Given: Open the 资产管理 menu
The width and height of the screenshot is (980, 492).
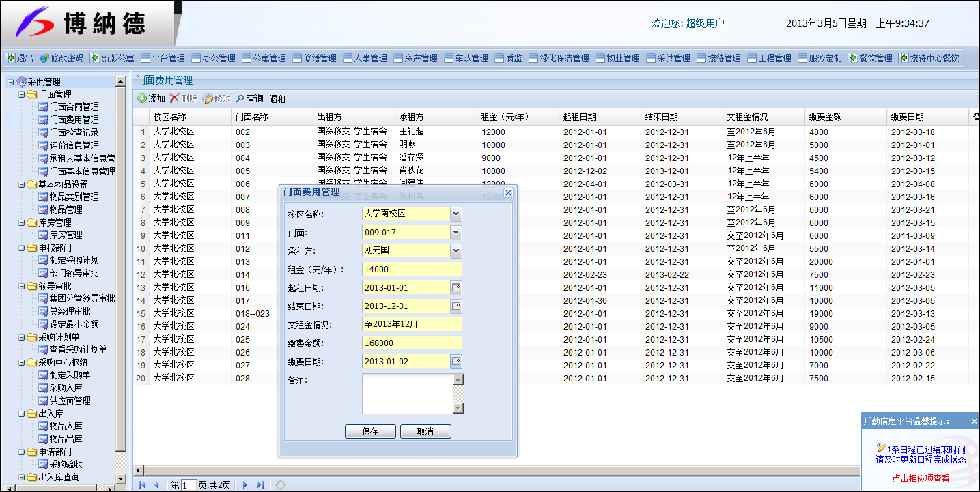Looking at the screenshot, I should point(415,58).
